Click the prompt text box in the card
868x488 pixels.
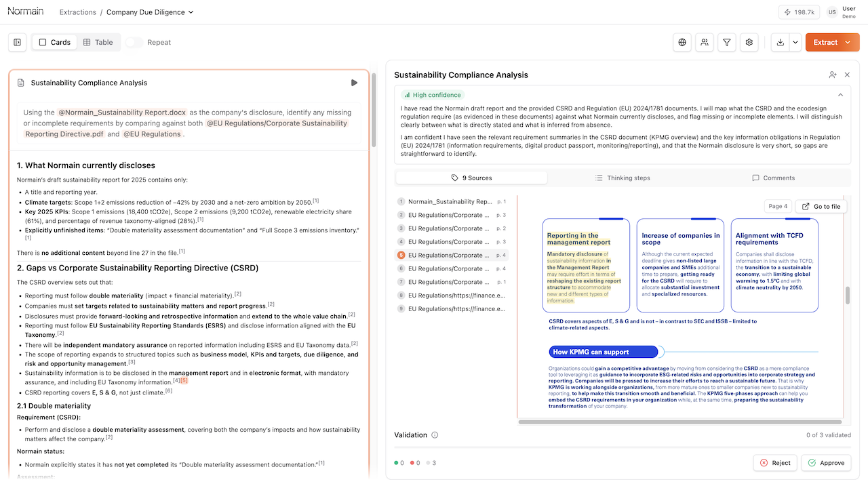[189, 123]
